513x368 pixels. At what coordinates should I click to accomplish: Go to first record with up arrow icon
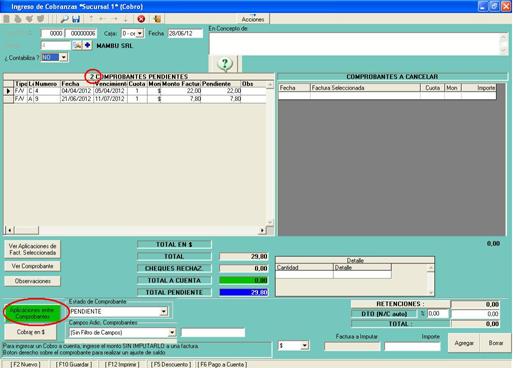[x=91, y=19]
